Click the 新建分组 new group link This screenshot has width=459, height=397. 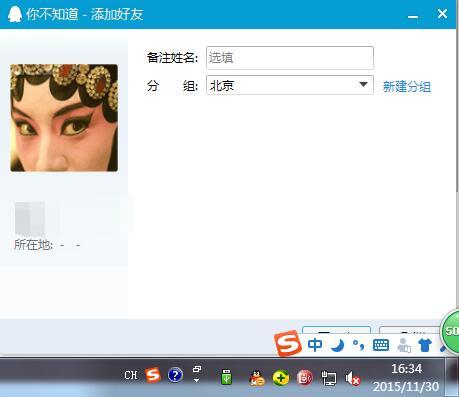click(407, 87)
